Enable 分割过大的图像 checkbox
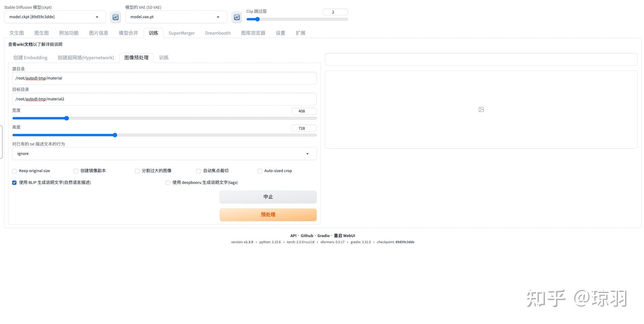 tap(137, 171)
